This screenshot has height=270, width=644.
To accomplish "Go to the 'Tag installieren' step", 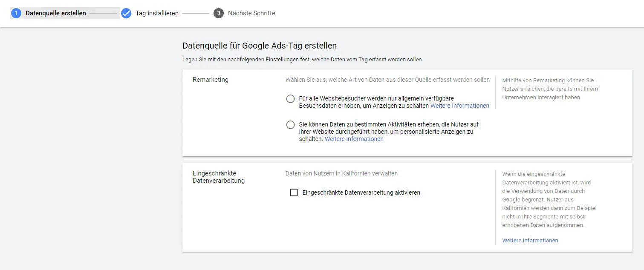I will pyautogui.click(x=157, y=13).
